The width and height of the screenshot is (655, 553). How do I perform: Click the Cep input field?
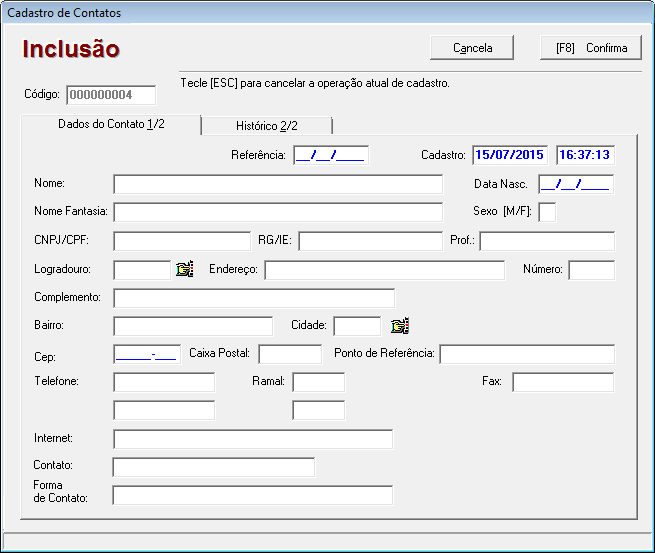(x=146, y=354)
